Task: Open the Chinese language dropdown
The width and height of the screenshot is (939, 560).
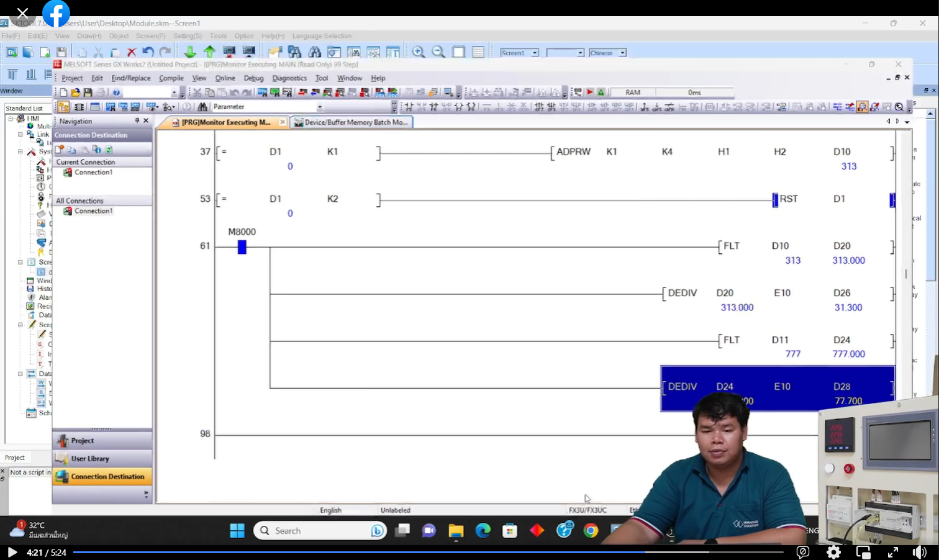Action: (622, 53)
